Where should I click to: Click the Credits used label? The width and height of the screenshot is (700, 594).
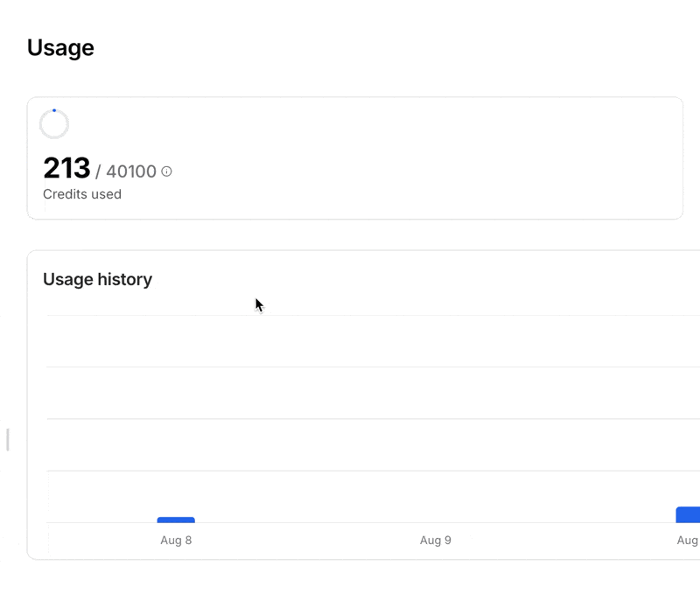pos(81,194)
